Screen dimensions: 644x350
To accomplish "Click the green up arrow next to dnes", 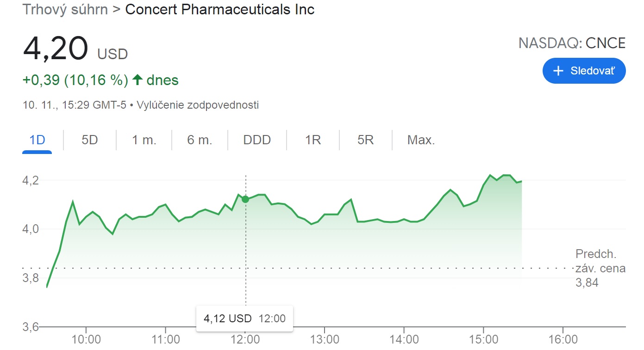I will pyautogui.click(x=137, y=80).
